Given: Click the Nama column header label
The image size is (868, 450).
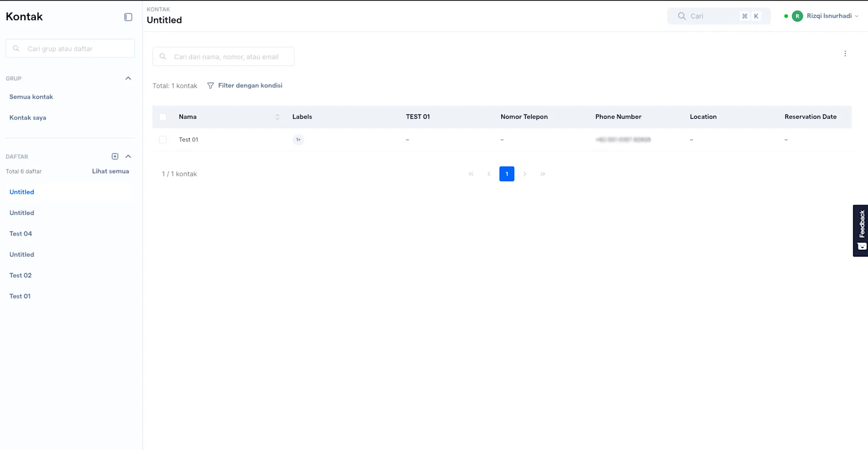Looking at the screenshot, I should click(x=188, y=117).
